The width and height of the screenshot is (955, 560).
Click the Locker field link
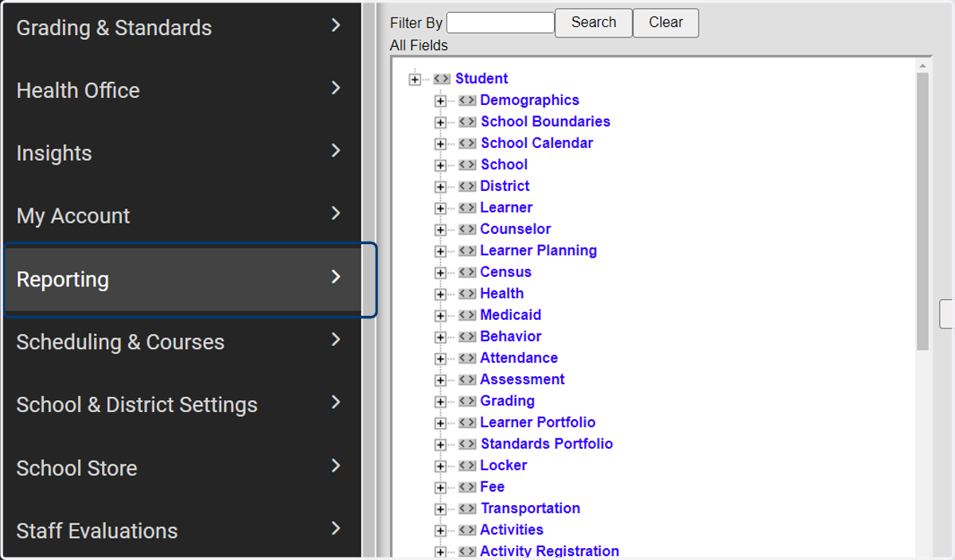point(503,465)
